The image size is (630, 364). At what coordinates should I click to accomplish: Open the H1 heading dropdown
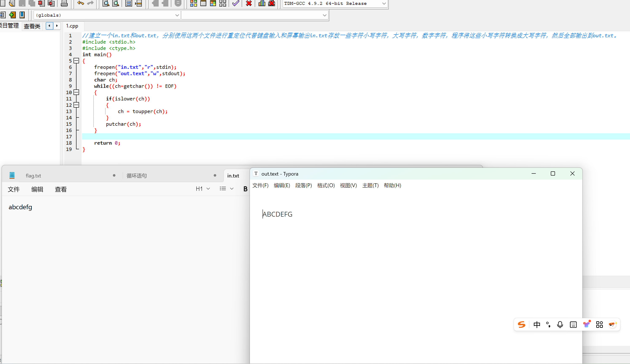click(203, 189)
